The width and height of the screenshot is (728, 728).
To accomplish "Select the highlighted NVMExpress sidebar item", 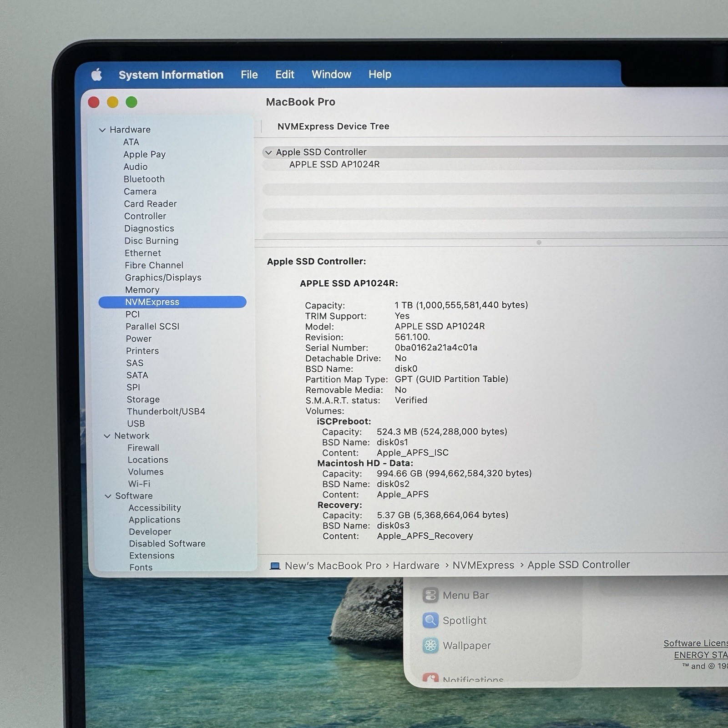I will coord(172,302).
